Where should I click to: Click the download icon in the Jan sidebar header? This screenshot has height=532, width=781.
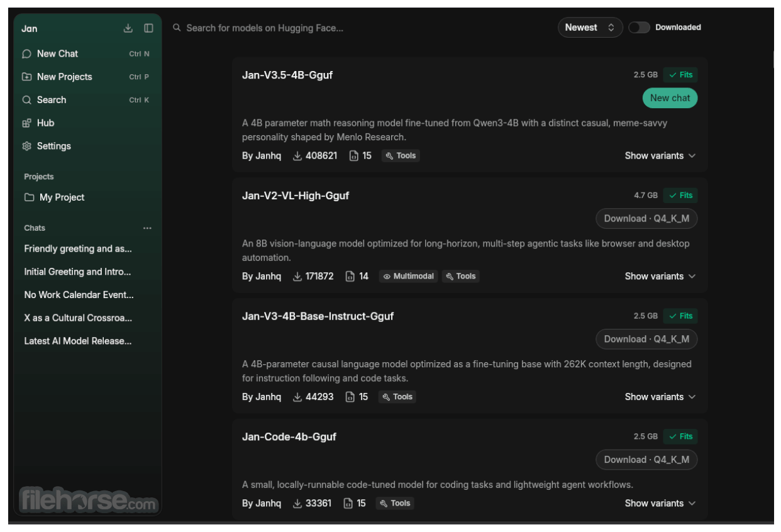(128, 28)
